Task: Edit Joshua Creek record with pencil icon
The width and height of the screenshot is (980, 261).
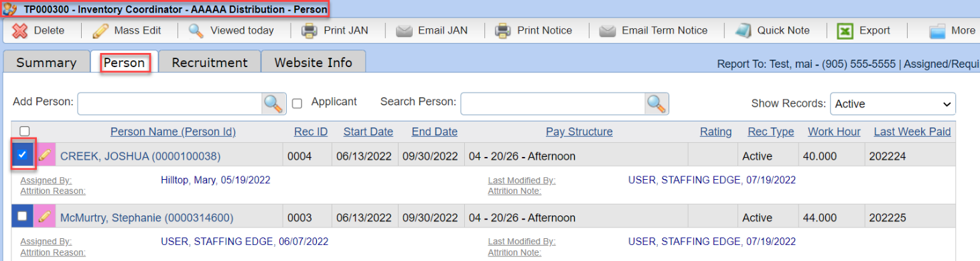Action: tap(44, 156)
